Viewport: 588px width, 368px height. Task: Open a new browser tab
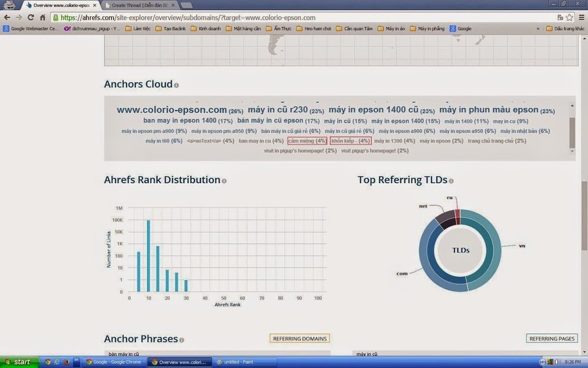(186, 5)
